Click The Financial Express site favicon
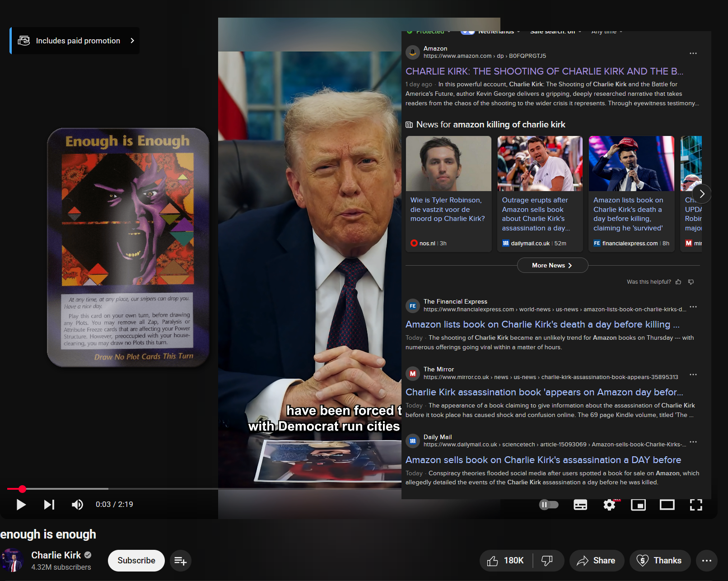Screen dimensions: 728x581 coord(413,306)
